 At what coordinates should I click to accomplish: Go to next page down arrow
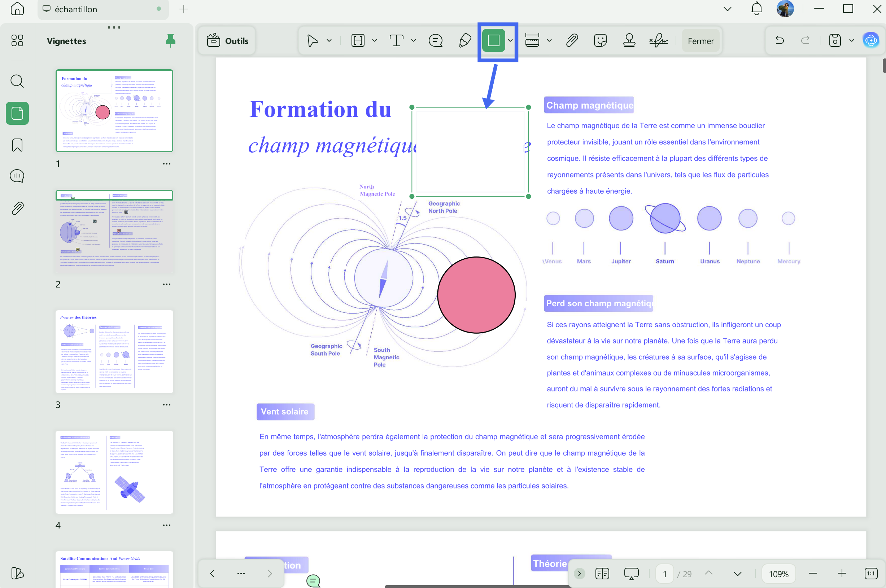pos(737,574)
